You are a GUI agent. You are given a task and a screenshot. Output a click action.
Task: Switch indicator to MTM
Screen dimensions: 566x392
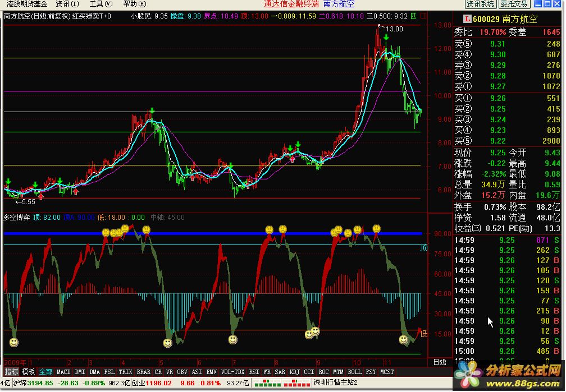pos(338,372)
